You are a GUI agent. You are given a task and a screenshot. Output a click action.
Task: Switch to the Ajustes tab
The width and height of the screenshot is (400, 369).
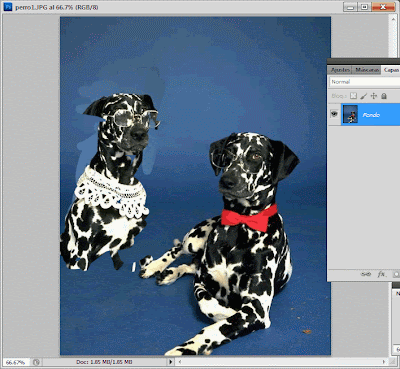pos(340,70)
